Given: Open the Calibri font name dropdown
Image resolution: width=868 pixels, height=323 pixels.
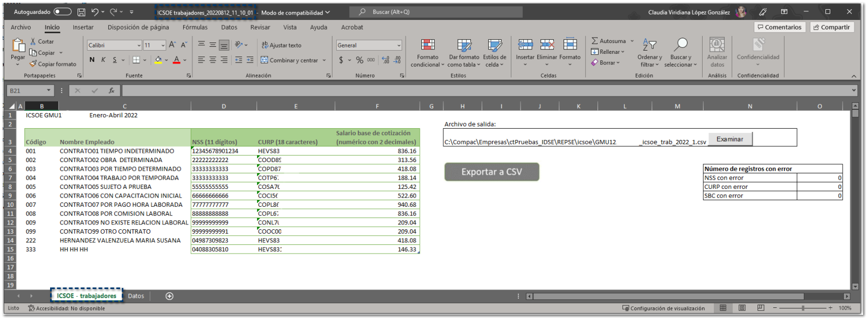Looking at the screenshot, I should click(x=138, y=46).
